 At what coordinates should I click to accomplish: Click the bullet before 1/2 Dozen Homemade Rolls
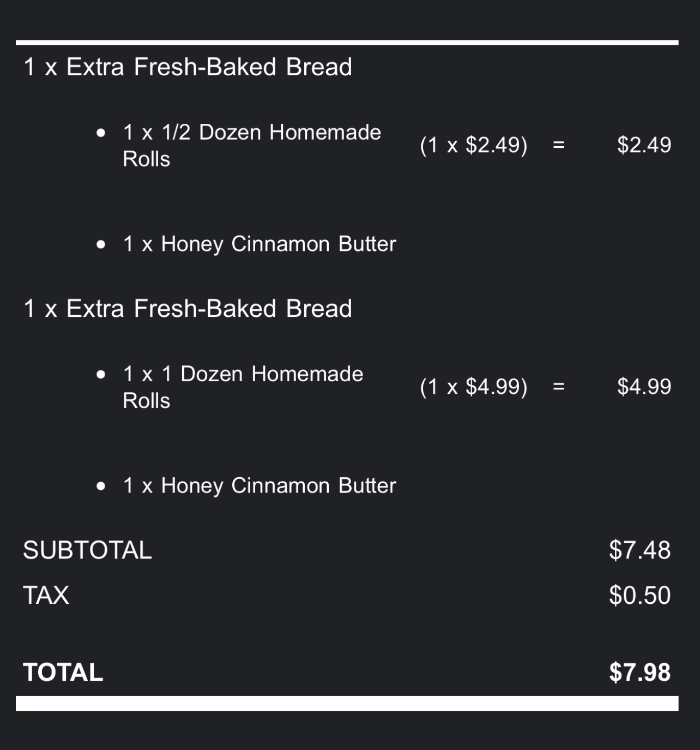point(101,133)
